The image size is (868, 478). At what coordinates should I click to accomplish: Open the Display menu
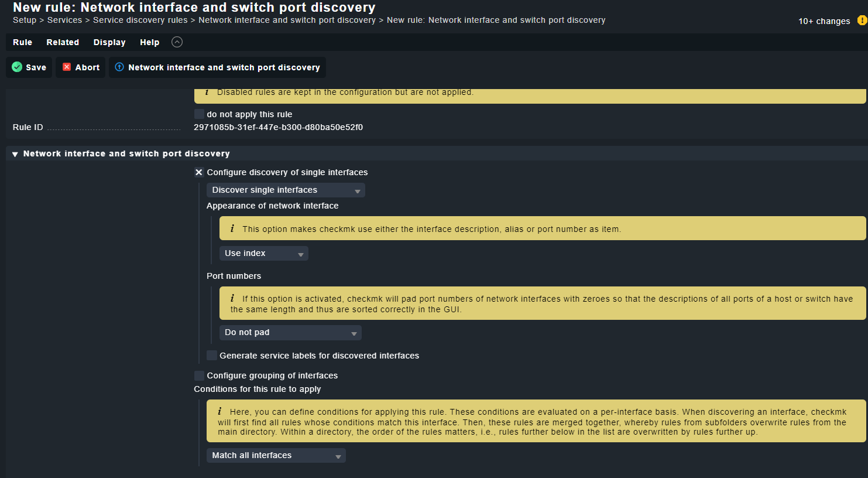(109, 42)
